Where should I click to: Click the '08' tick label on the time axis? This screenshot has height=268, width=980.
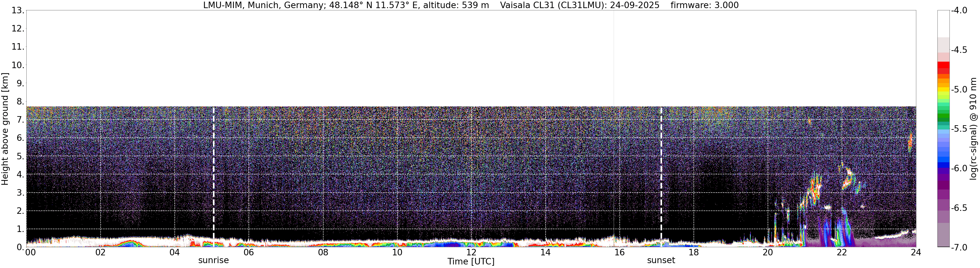tap(323, 252)
